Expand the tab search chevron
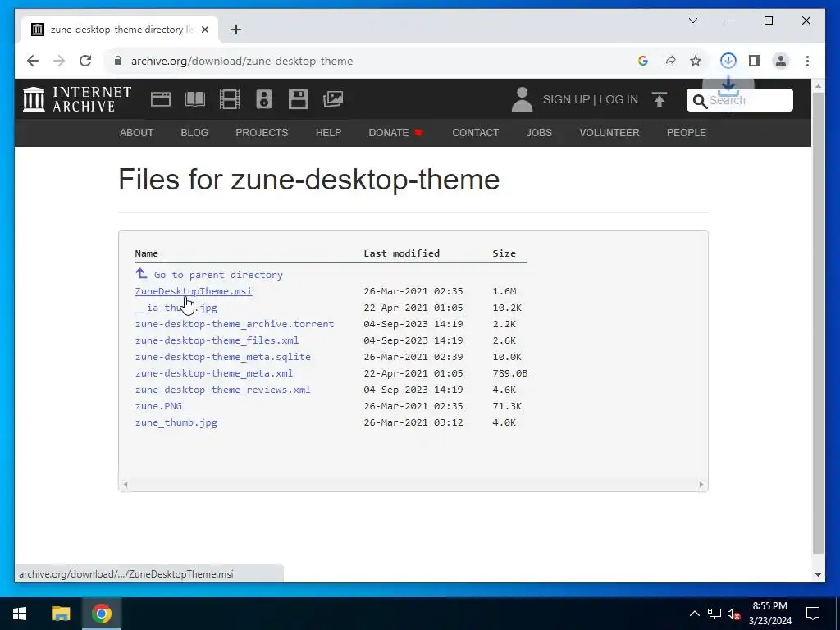Screen dimensions: 840x630 693,21
